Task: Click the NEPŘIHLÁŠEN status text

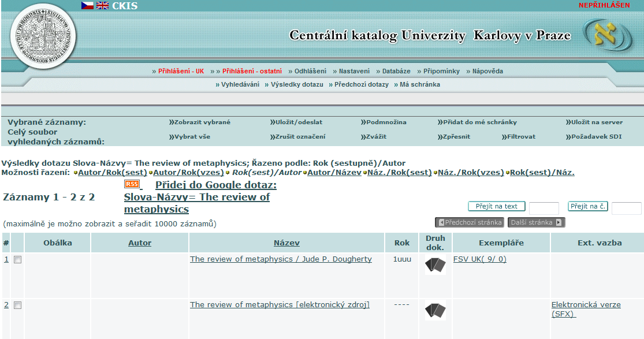Action: click(x=604, y=5)
